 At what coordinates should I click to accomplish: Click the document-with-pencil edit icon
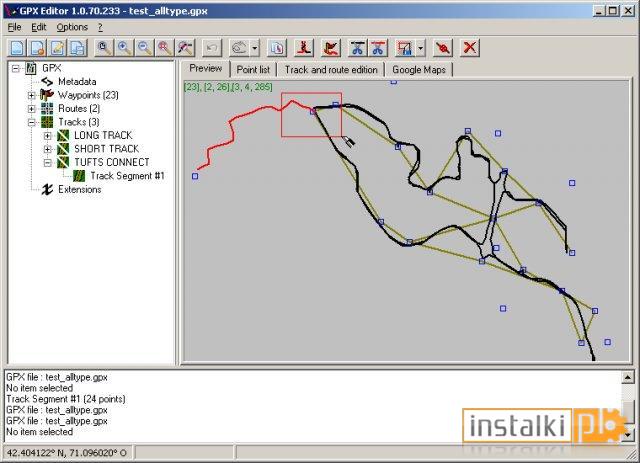click(x=58, y=48)
